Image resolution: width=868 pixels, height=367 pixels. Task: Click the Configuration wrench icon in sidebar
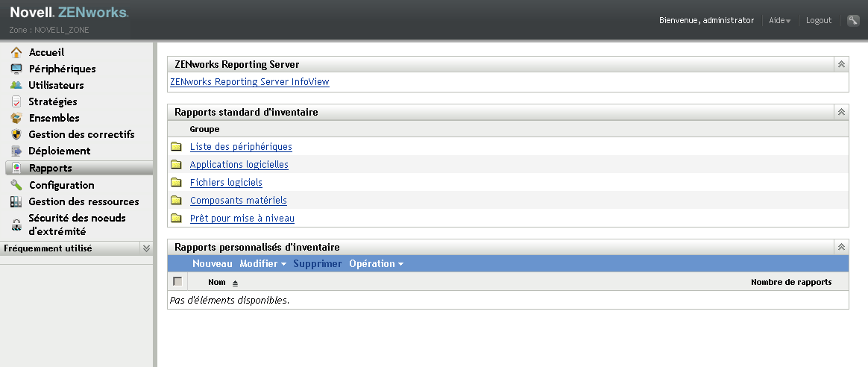16,185
